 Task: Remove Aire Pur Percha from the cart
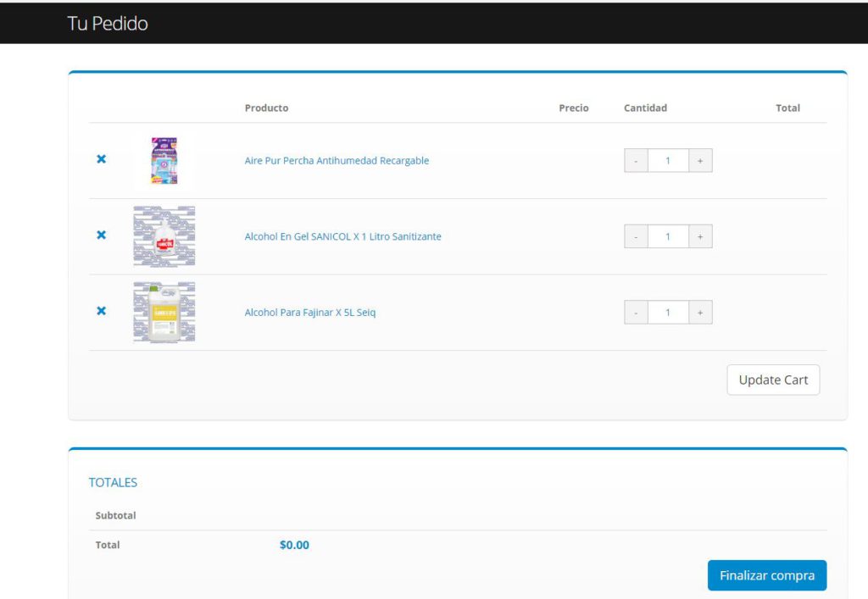(x=102, y=159)
